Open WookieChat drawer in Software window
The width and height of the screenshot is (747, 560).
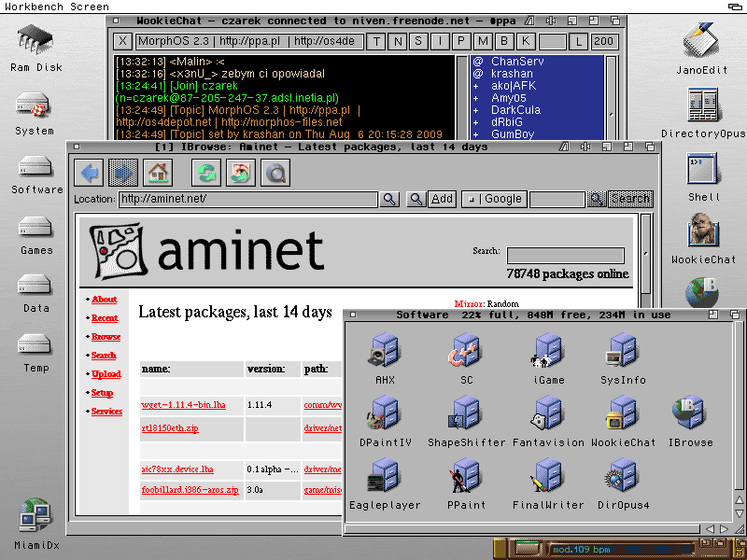click(x=623, y=413)
